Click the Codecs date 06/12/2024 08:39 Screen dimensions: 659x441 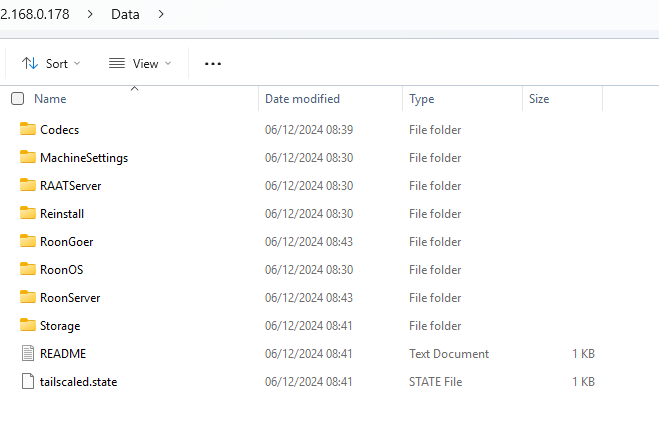point(309,129)
